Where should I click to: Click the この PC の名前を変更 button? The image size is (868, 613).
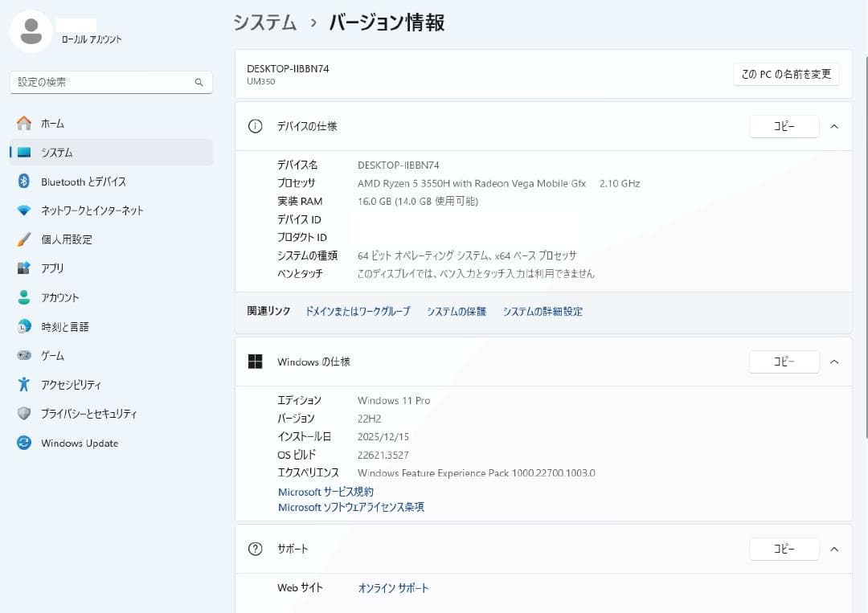785,73
